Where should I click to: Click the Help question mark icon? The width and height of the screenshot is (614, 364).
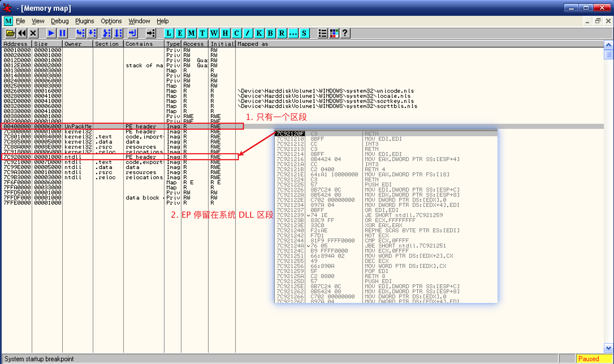tap(345, 33)
